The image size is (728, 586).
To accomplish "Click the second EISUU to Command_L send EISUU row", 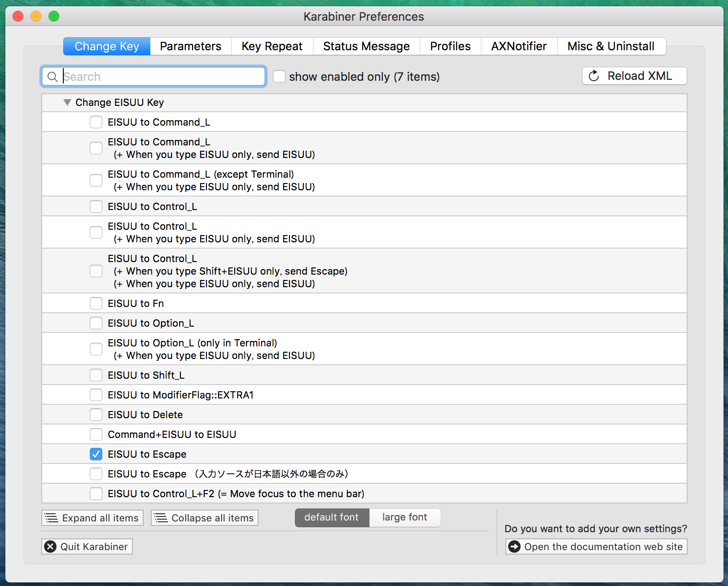I will (364, 148).
